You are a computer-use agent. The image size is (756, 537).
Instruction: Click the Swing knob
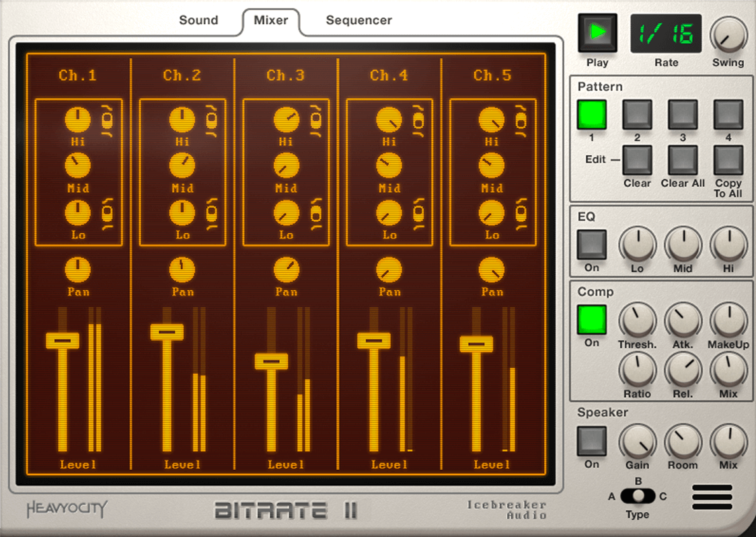pyautogui.click(x=728, y=35)
